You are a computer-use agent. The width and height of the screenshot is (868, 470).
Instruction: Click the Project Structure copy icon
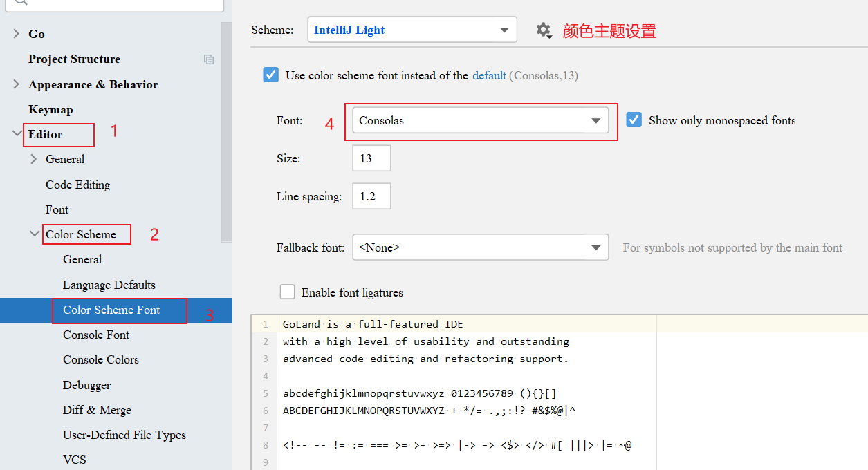[x=209, y=59]
